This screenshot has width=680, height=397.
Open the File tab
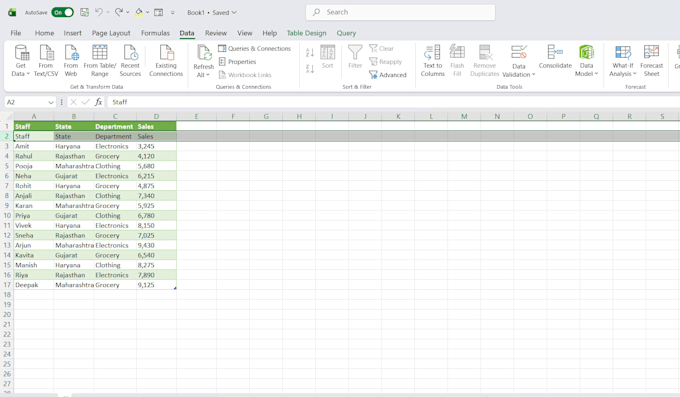(16, 33)
